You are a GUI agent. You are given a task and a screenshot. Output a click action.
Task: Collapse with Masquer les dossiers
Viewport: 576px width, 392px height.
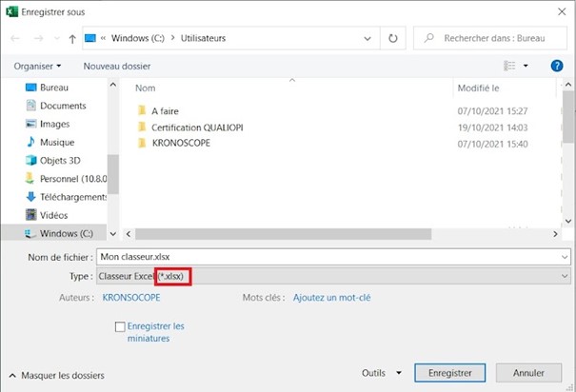57,375
